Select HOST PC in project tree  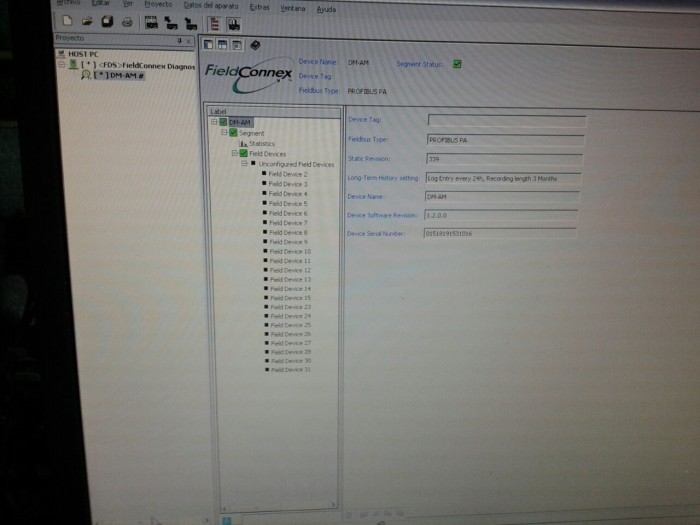pyautogui.click(x=83, y=54)
